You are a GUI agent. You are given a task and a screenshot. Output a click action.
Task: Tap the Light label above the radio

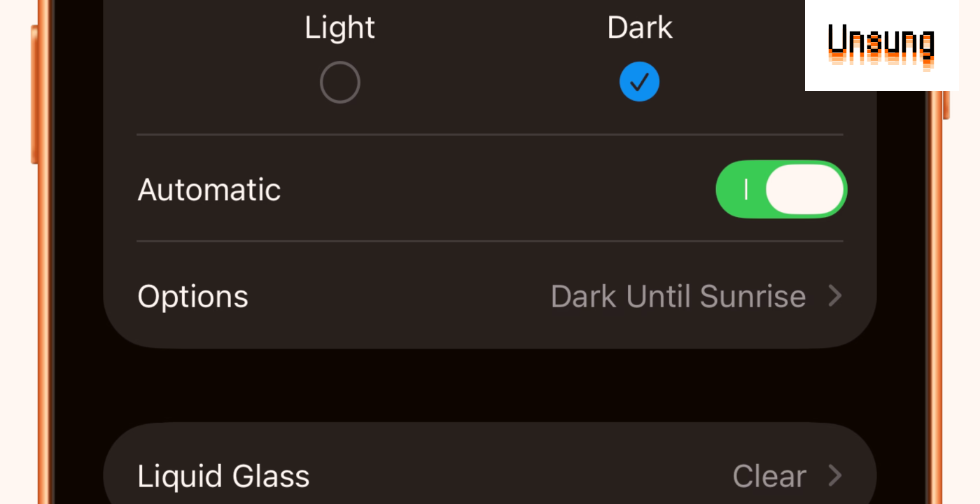339,27
